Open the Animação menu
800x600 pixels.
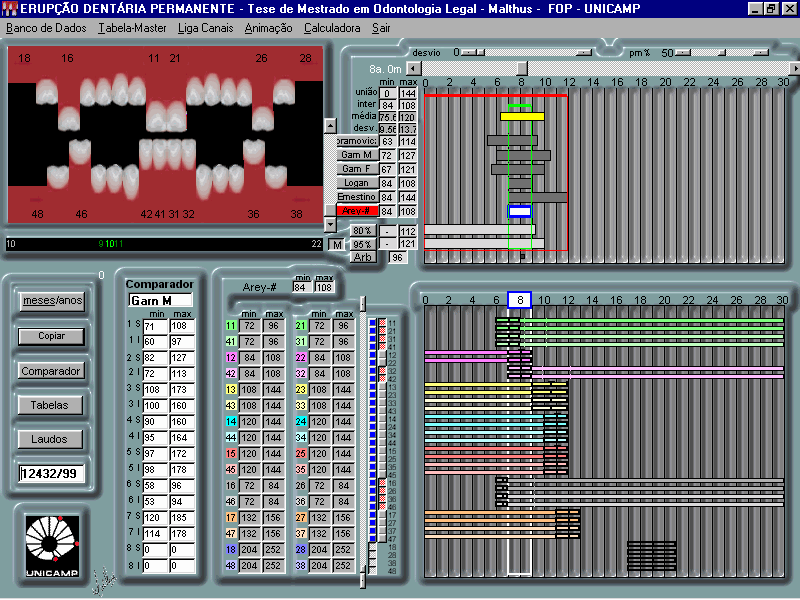tap(268, 28)
